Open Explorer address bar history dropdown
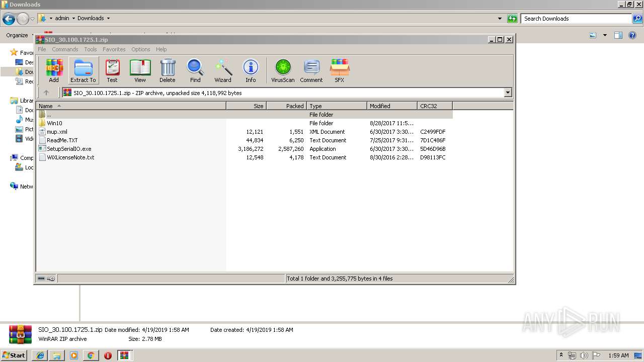The height and width of the screenshot is (362, 644). tap(500, 19)
